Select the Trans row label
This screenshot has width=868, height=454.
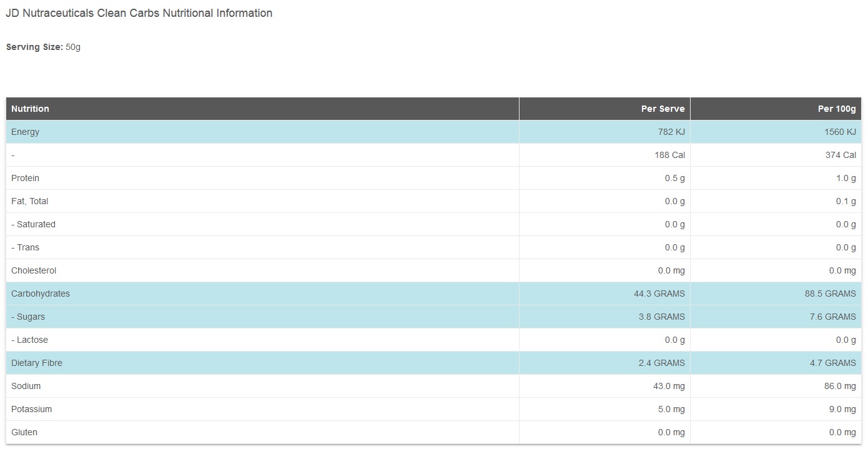pos(25,247)
